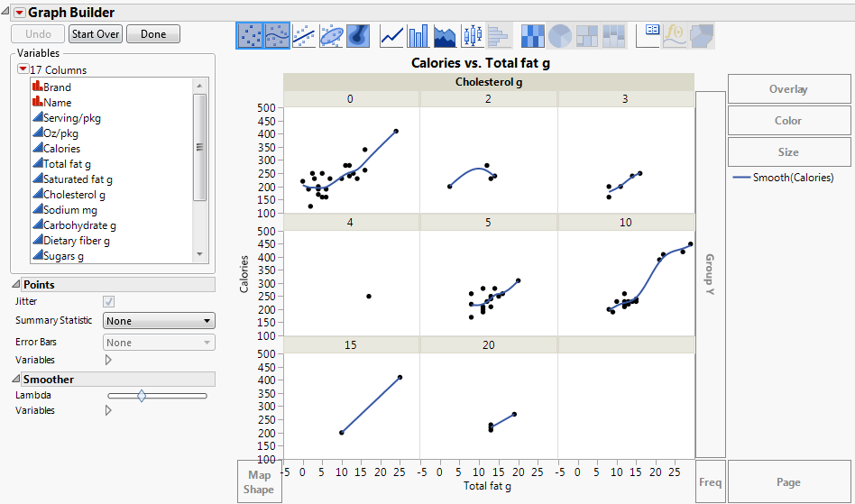This screenshot has height=504, width=855.
Task: Click the Smooth(Calories) legend entry
Action: tap(784, 177)
